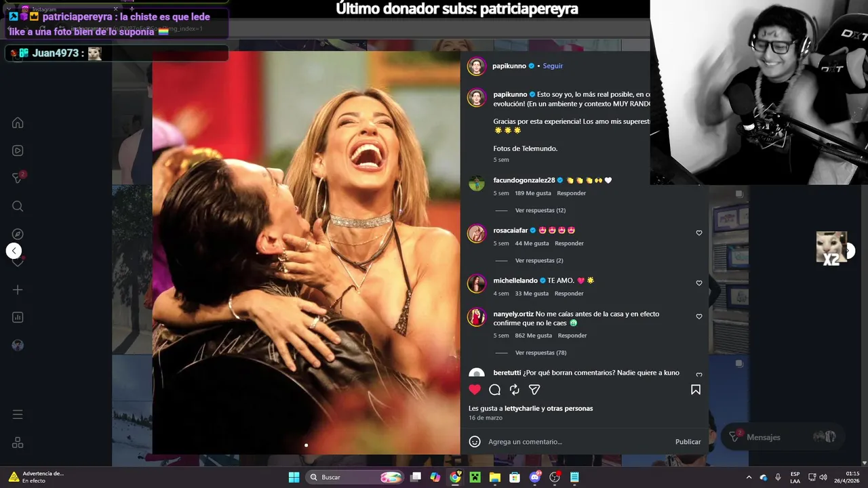Open Discord from the taskbar
This screenshot has height=488, width=868.
[535, 477]
